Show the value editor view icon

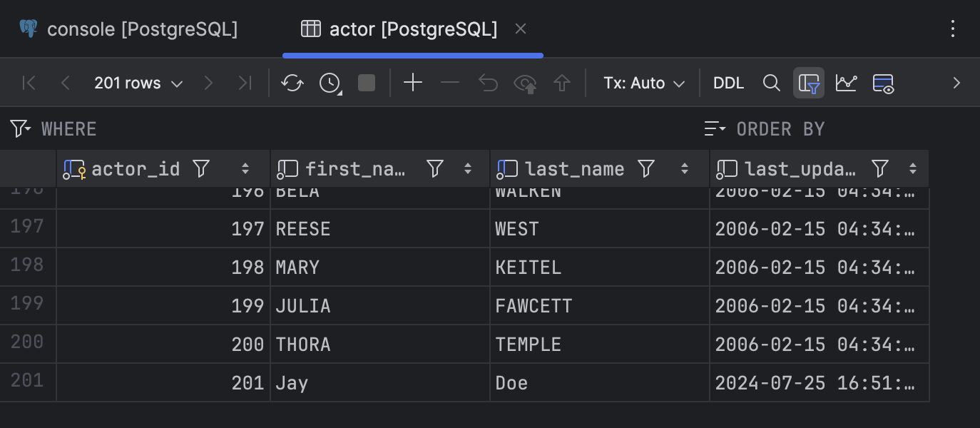pos(883,83)
